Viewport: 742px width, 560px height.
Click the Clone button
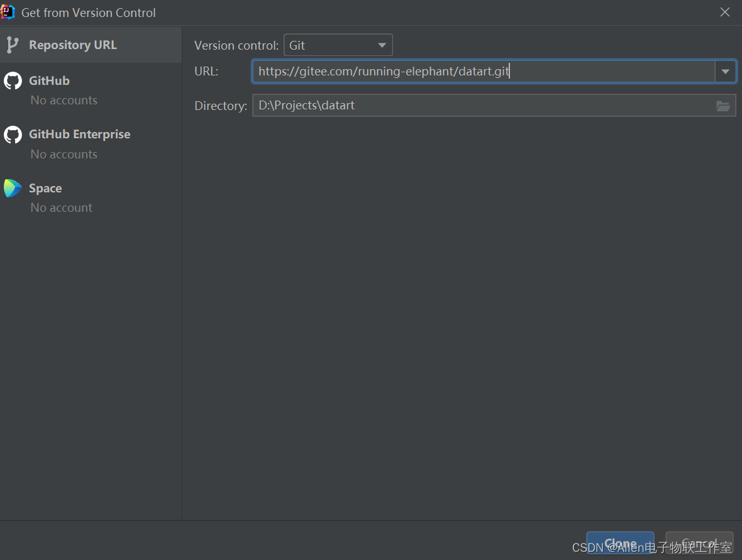pos(620,542)
